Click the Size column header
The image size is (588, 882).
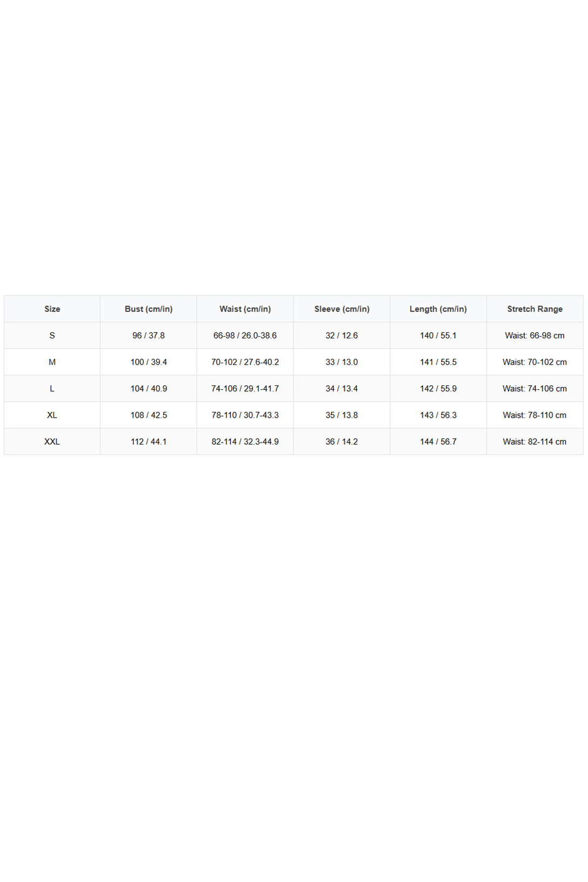pos(52,309)
